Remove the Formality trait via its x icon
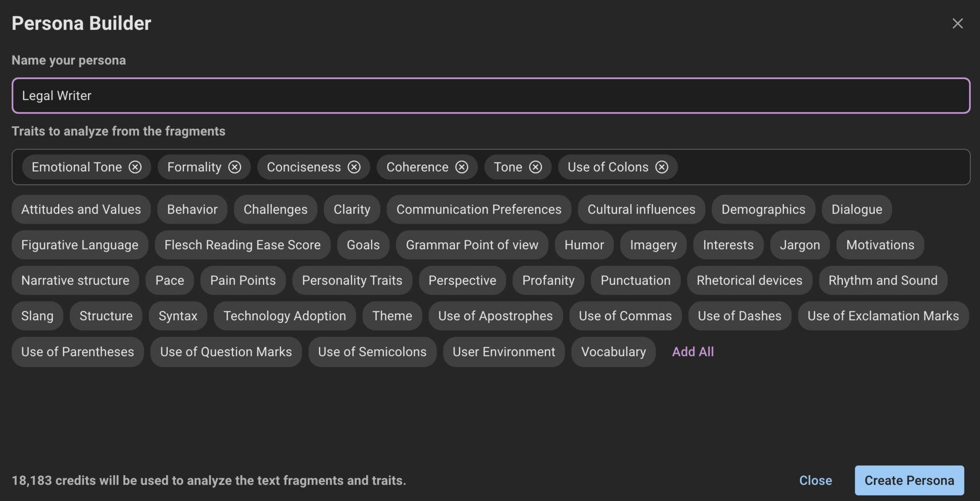980x501 pixels. pos(235,167)
